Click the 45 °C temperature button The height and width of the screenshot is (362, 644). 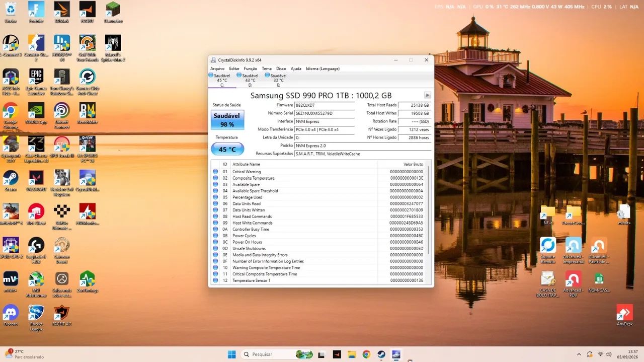coord(227,149)
